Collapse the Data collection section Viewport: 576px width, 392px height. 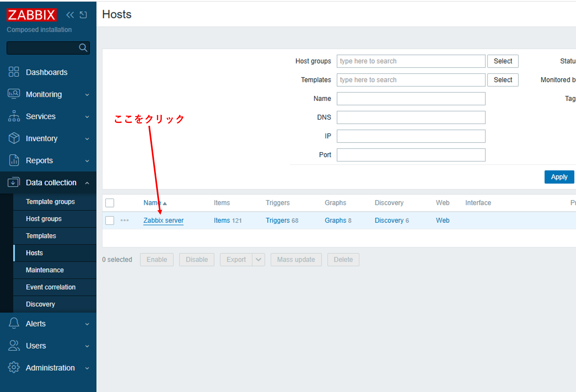coord(87,183)
